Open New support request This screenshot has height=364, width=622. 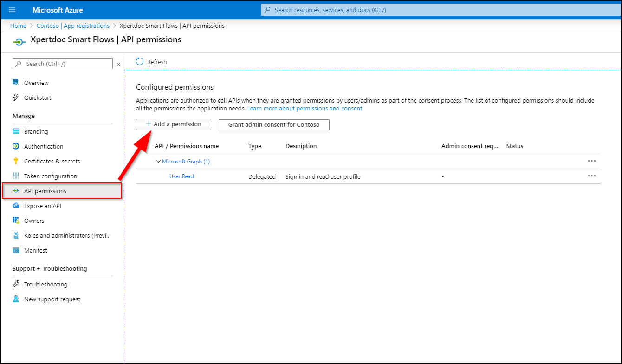click(x=52, y=299)
